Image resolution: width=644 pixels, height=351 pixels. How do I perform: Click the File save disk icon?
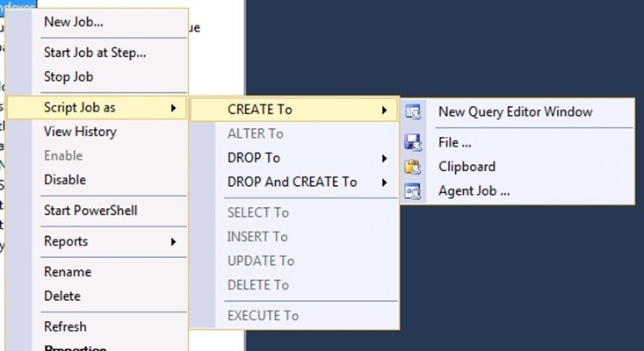(x=413, y=142)
